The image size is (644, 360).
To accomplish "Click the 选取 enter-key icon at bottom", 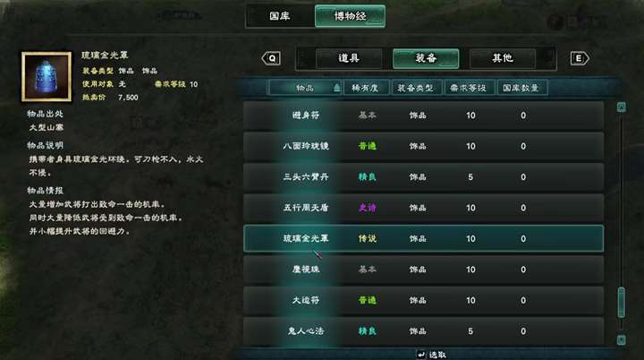I will tap(421, 355).
